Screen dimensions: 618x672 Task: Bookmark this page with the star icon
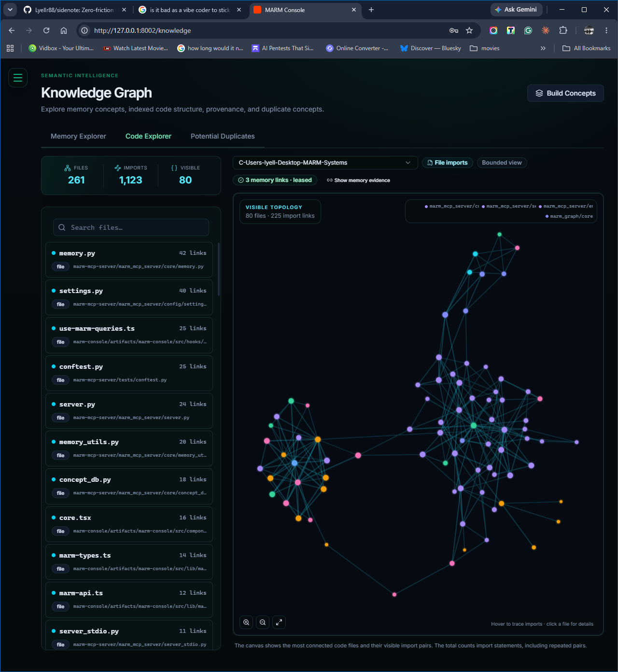point(469,30)
